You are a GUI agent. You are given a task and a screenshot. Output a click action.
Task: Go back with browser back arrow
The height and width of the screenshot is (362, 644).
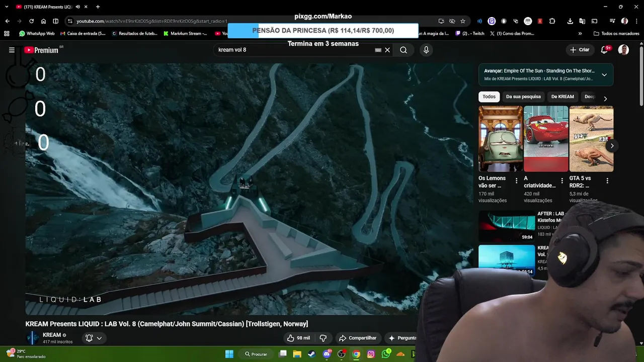pyautogui.click(x=7, y=21)
